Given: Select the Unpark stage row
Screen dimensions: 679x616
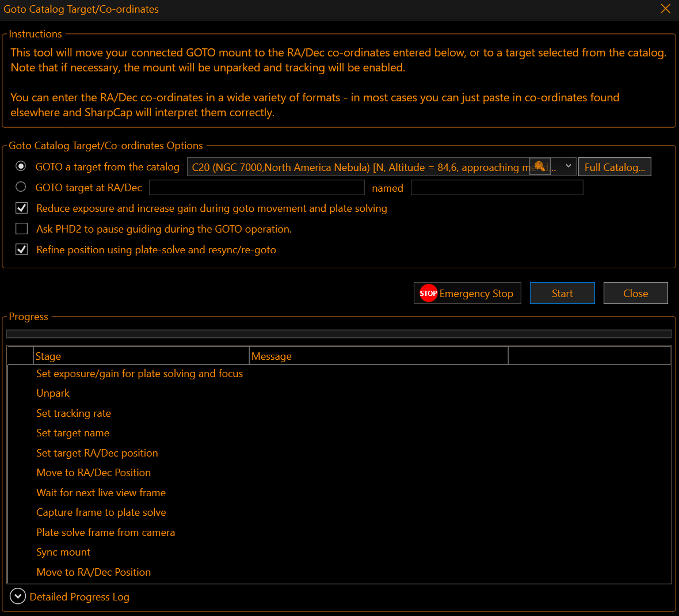Looking at the screenshot, I should coord(338,393).
